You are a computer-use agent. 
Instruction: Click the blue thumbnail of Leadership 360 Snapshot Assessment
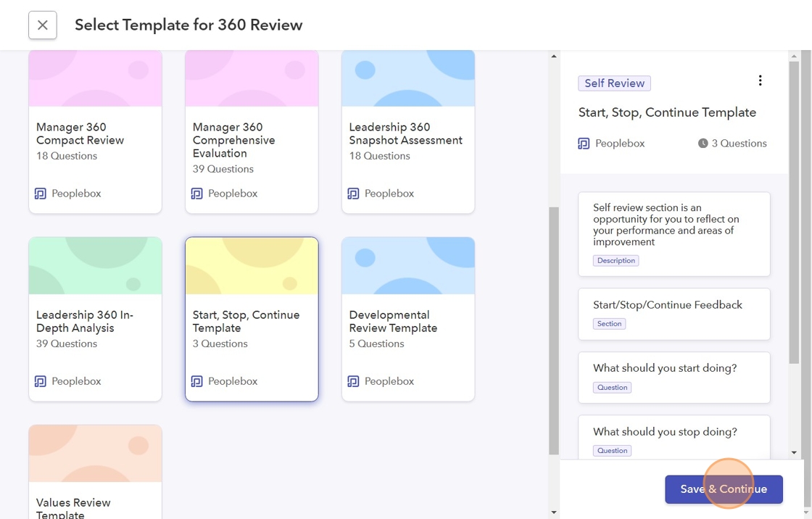(x=408, y=78)
